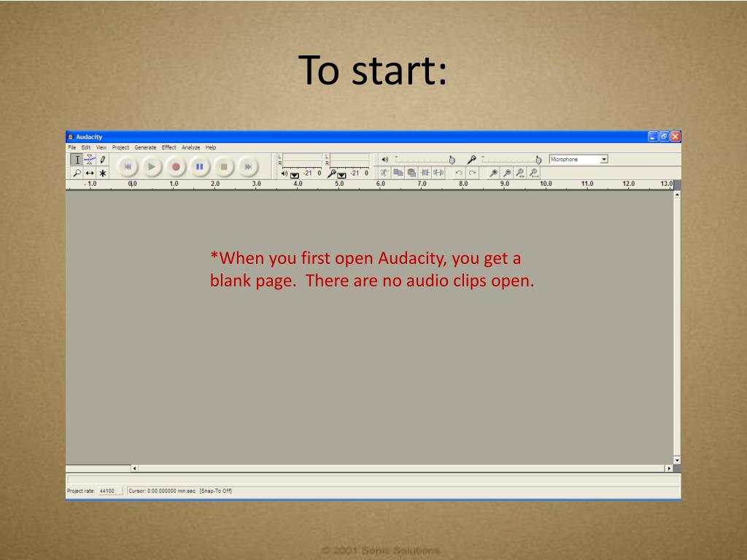The width and height of the screenshot is (747, 560).
Task: Click the Fit Selection in window icon
Action: coord(520,173)
